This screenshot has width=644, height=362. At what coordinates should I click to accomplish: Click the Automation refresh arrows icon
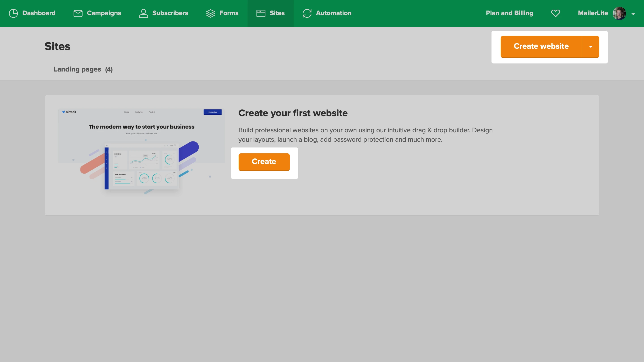(x=307, y=13)
